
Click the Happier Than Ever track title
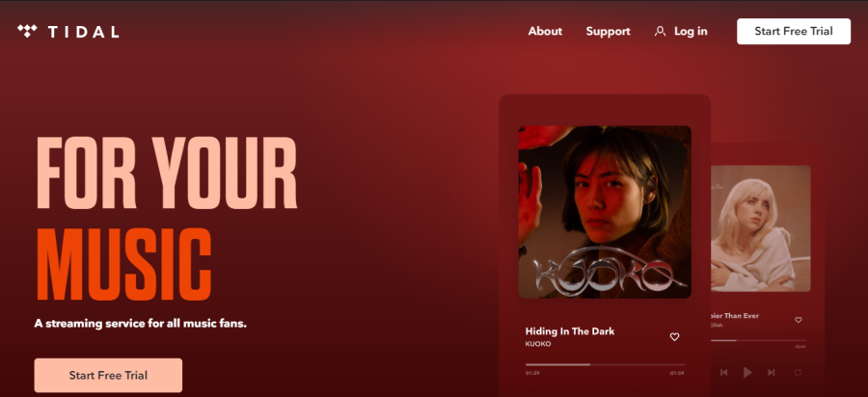pyautogui.click(x=735, y=316)
